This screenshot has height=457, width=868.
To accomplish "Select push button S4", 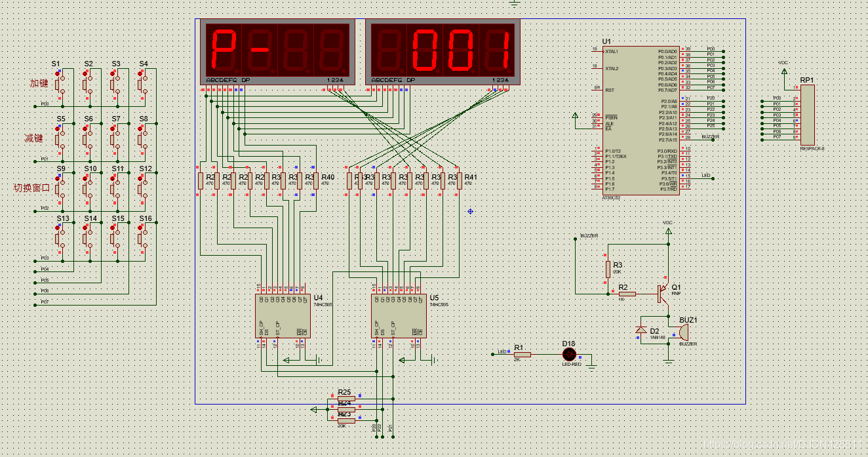I will click(143, 84).
